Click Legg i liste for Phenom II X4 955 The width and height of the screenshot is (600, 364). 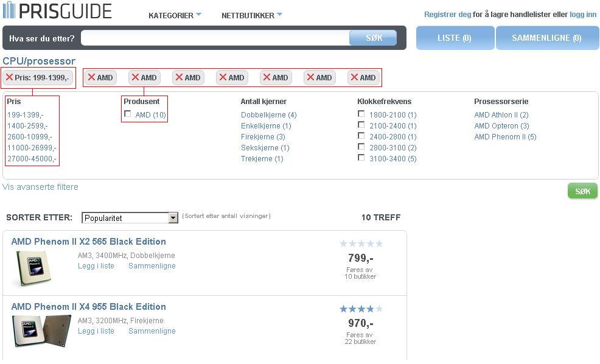[96, 331]
